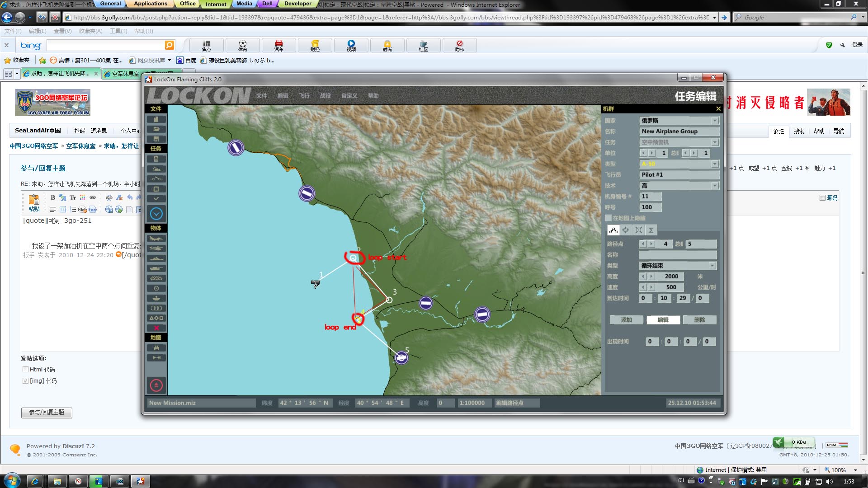The width and height of the screenshot is (868, 488).
Task: Open browser address bar history dropdown
Action: click(x=714, y=18)
